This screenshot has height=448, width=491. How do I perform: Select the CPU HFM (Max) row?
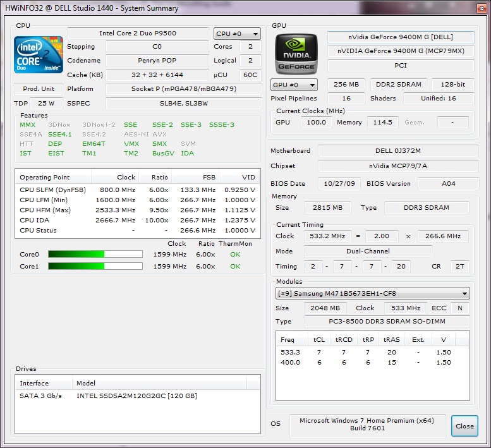(x=138, y=210)
